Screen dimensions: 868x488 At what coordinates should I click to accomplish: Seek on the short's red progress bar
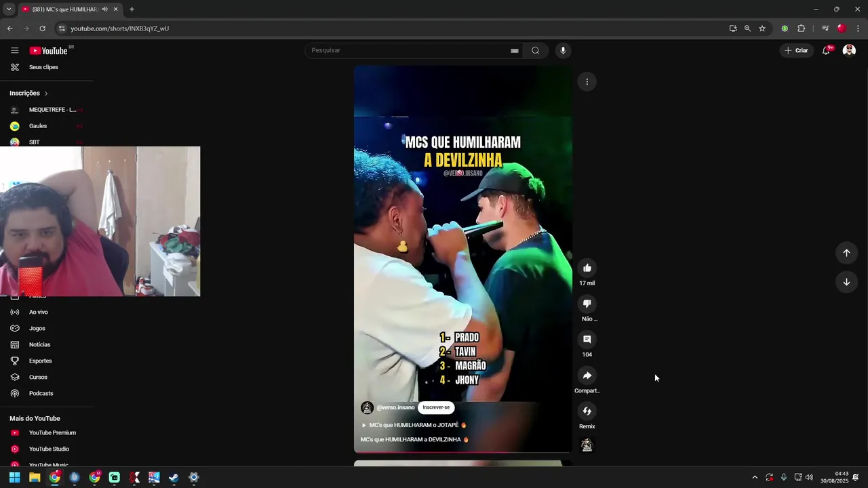(x=462, y=451)
